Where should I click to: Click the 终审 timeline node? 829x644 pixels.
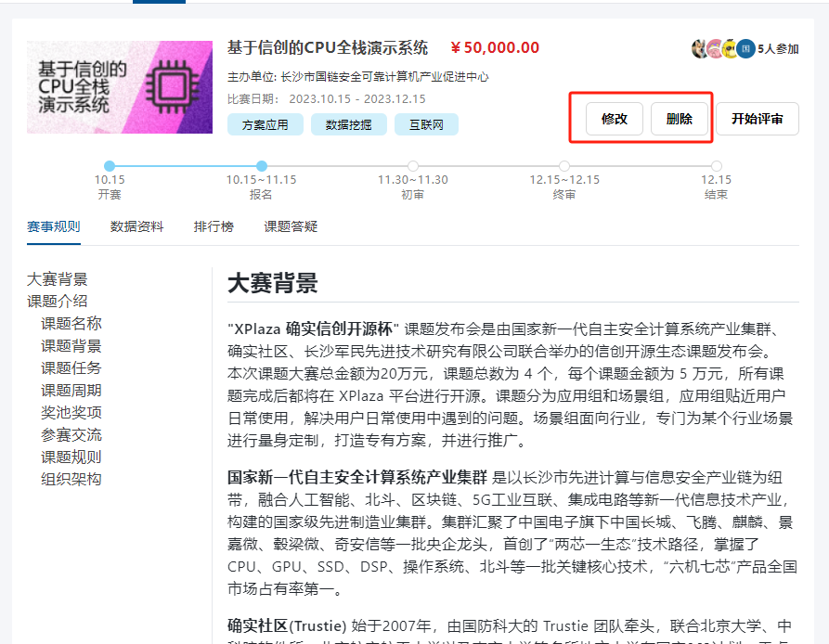tap(564, 166)
